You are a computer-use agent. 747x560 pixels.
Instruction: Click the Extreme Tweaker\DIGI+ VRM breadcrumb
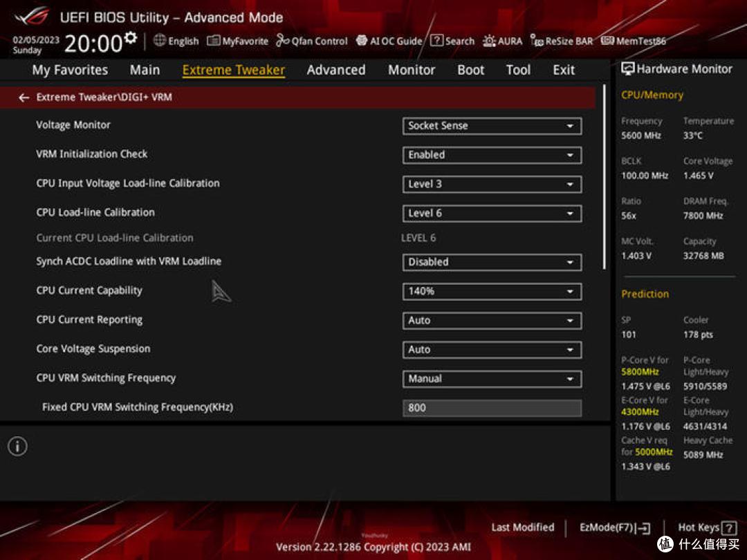point(104,97)
